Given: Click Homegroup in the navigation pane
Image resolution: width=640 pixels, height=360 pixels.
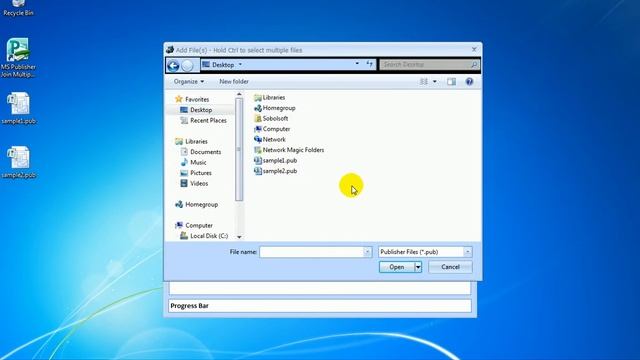Looking at the screenshot, I should pos(197,204).
